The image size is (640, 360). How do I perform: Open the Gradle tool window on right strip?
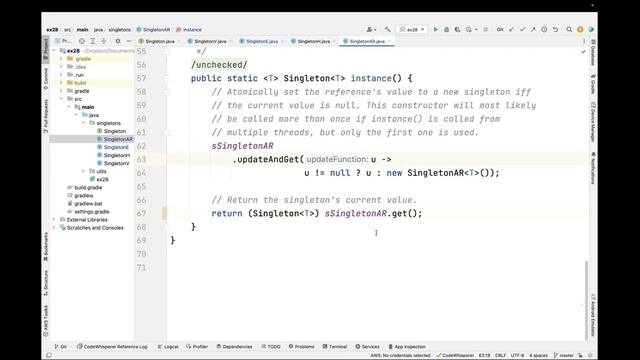pyautogui.click(x=593, y=84)
